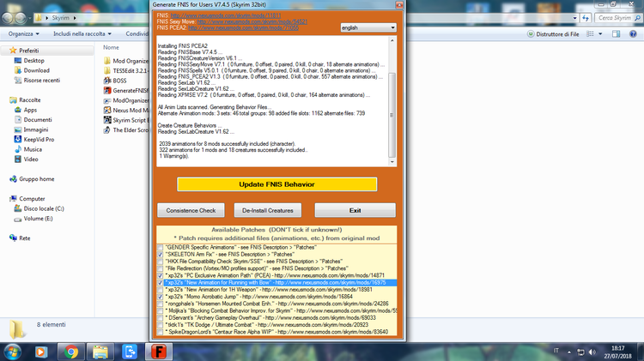The width and height of the screenshot is (644, 361).
Task: Enable GENDER Specific Animations patch
Action: (160, 247)
